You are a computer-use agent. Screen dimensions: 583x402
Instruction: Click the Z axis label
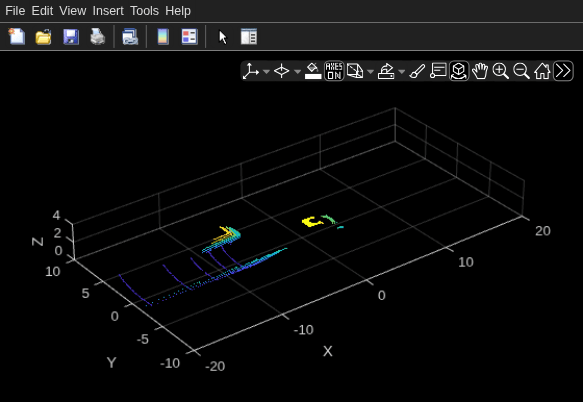click(x=38, y=242)
